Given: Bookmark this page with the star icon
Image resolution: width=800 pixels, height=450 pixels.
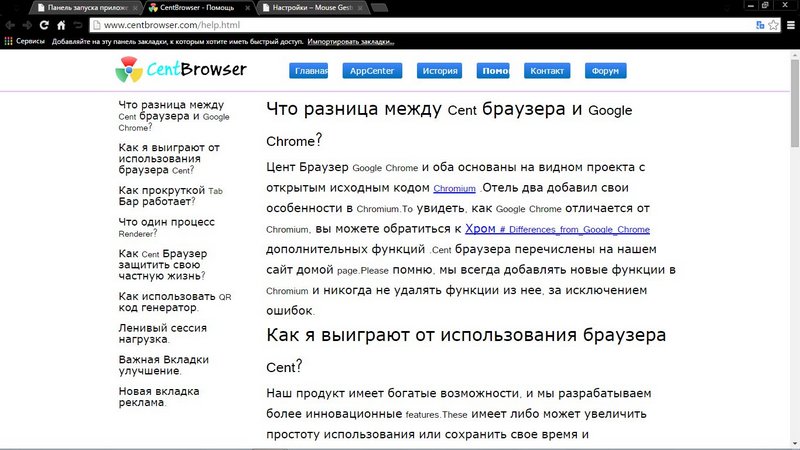Looking at the screenshot, I should pos(773,25).
